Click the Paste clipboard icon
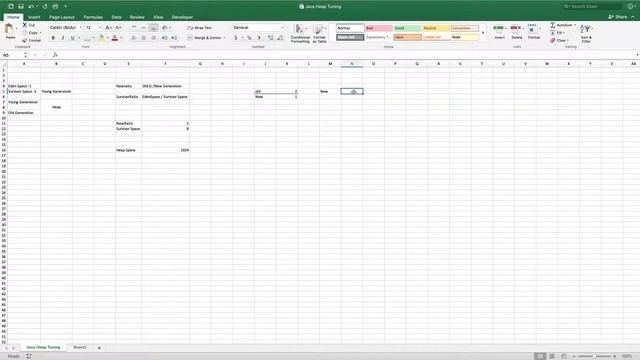Viewport: 640px width, 360px height. tap(9, 29)
